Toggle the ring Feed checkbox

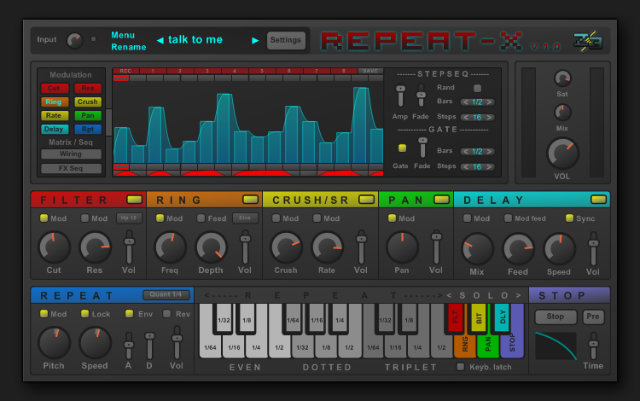(x=201, y=218)
